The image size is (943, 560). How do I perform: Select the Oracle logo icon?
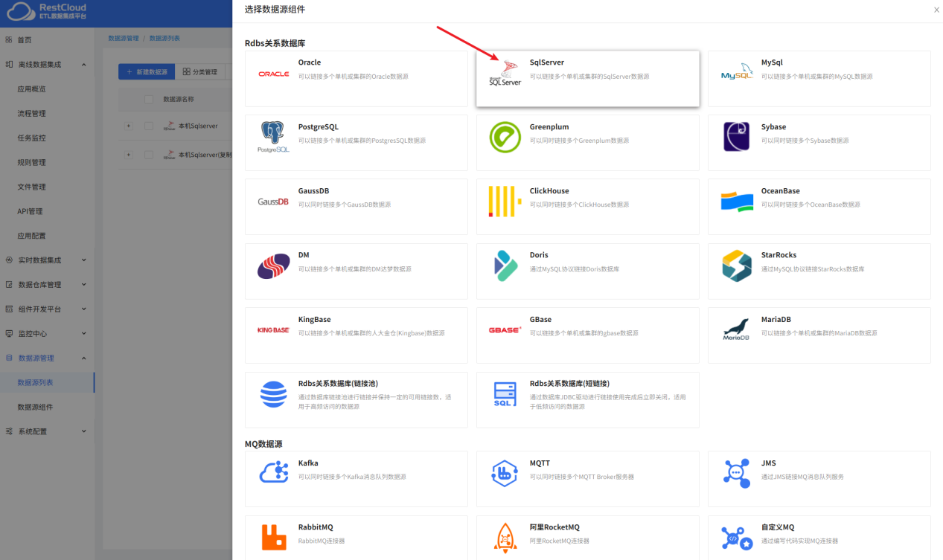click(x=274, y=74)
